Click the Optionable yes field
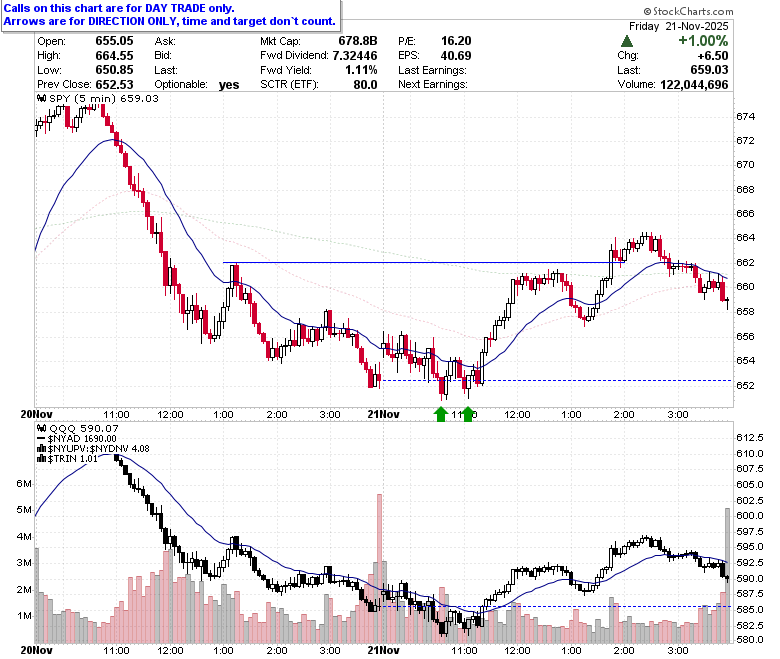Viewport: 780px width, 659px height. coord(196,85)
